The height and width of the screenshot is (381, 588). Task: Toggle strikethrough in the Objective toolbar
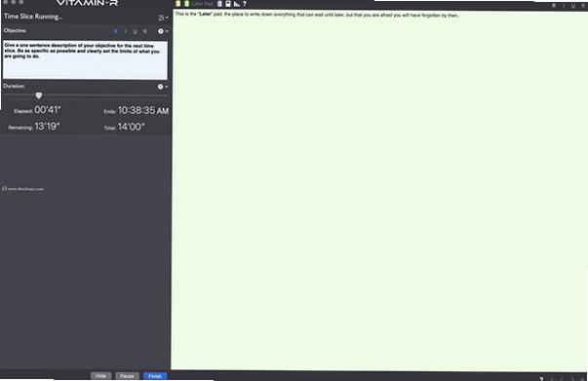pos(144,31)
